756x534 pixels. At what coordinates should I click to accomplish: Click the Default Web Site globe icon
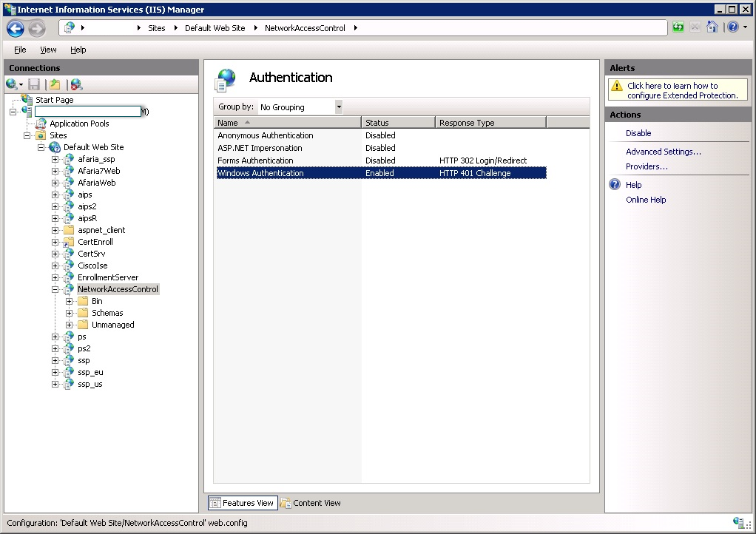[55, 147]
